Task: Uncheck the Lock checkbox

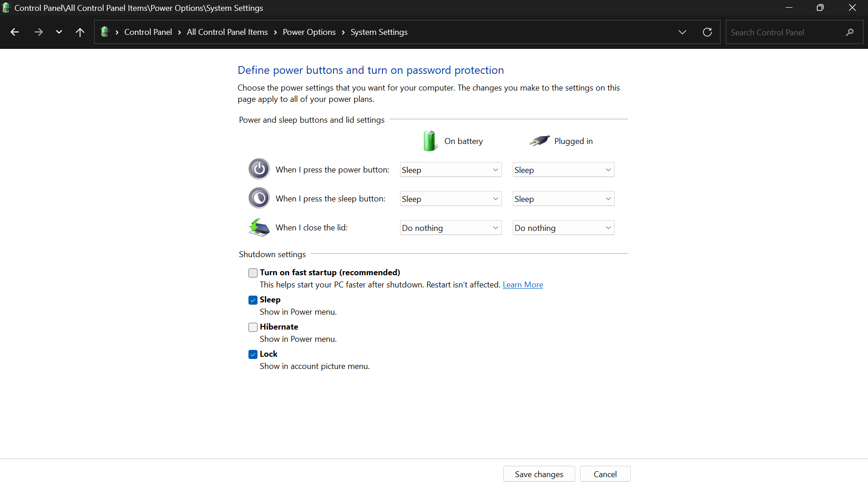Action: click(x=253, y=354)
